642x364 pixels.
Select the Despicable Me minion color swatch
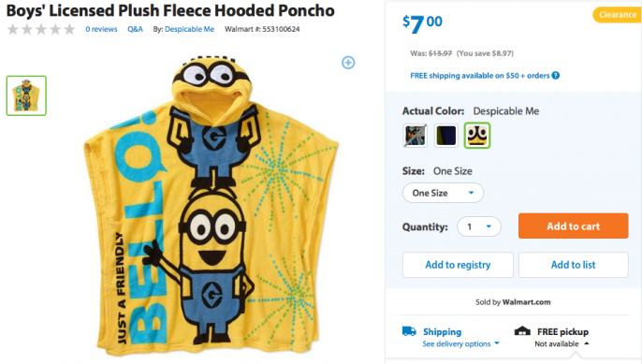point(477,136)
